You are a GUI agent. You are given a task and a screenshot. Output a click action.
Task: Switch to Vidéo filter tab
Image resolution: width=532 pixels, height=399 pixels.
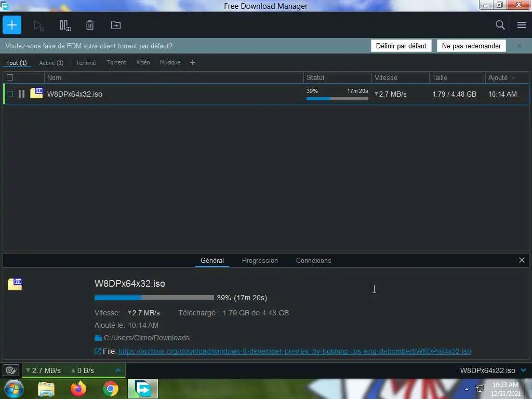tap(143, 62)
